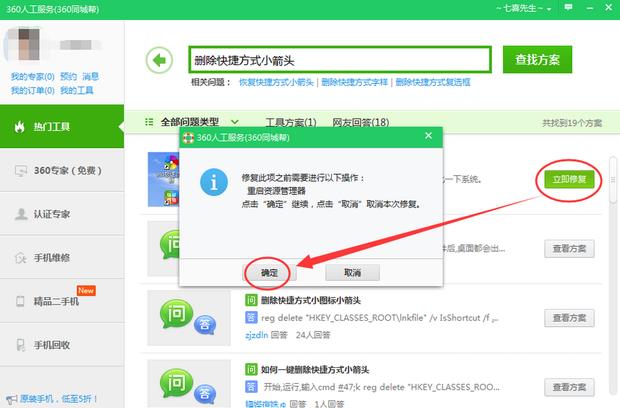620x408 pixels.
Task: Click the person icon beside 认证专家
Action: pyautogui.click(x=21, y=214)
